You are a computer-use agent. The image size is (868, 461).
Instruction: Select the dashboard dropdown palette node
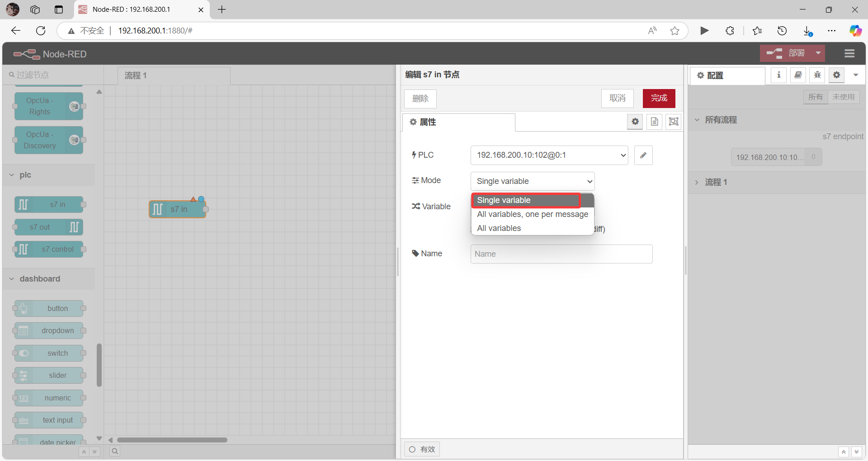49,331
